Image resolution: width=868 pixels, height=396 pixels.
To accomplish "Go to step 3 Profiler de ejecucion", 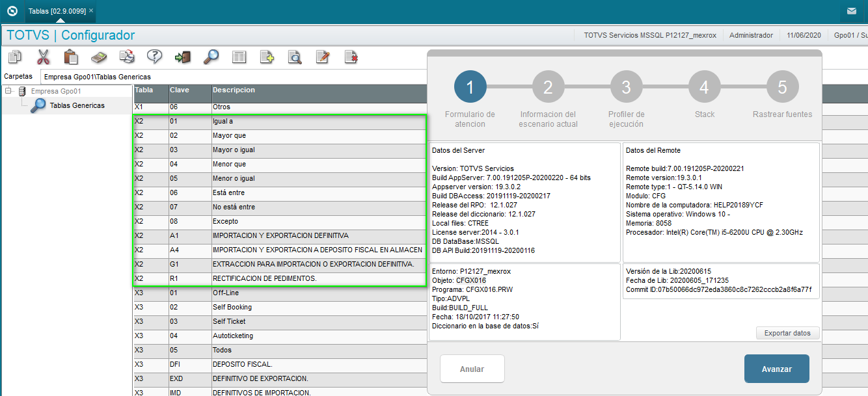I will point(626,87).
